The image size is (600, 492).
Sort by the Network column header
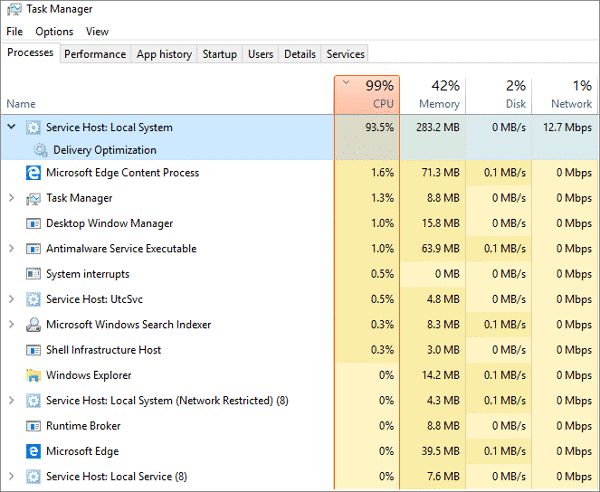pos(564,95)
